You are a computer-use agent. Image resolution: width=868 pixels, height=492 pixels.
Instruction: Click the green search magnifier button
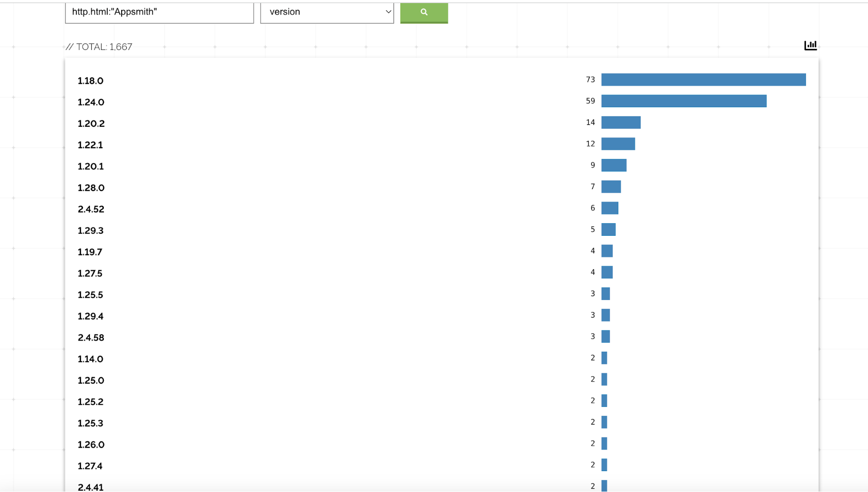click(x=424, y=12)
